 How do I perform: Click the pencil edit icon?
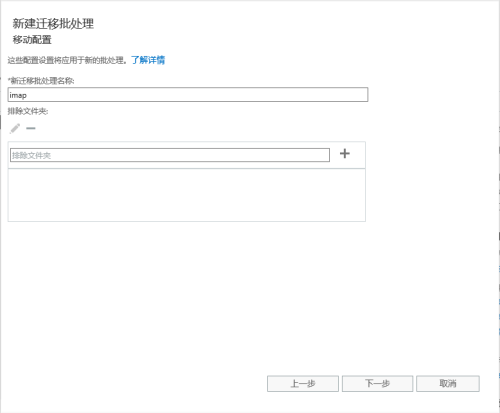(x=15, y=128)
